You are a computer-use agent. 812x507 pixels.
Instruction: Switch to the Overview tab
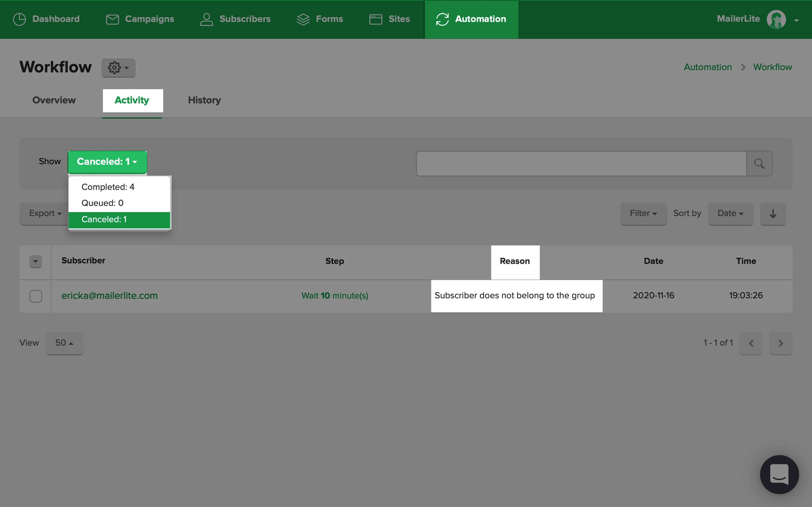tap(54, 100)
